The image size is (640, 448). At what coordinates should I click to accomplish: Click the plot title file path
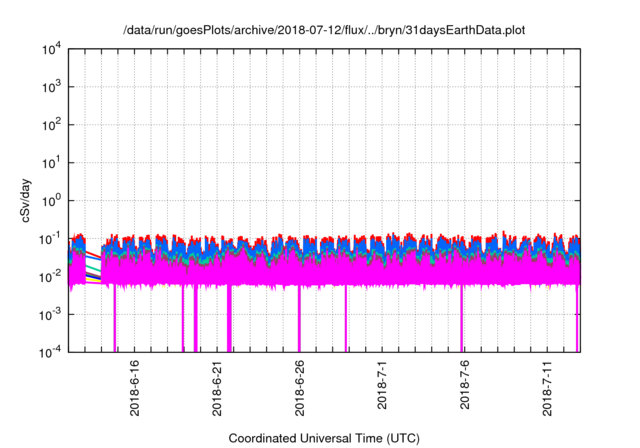[x=324, y=30]
